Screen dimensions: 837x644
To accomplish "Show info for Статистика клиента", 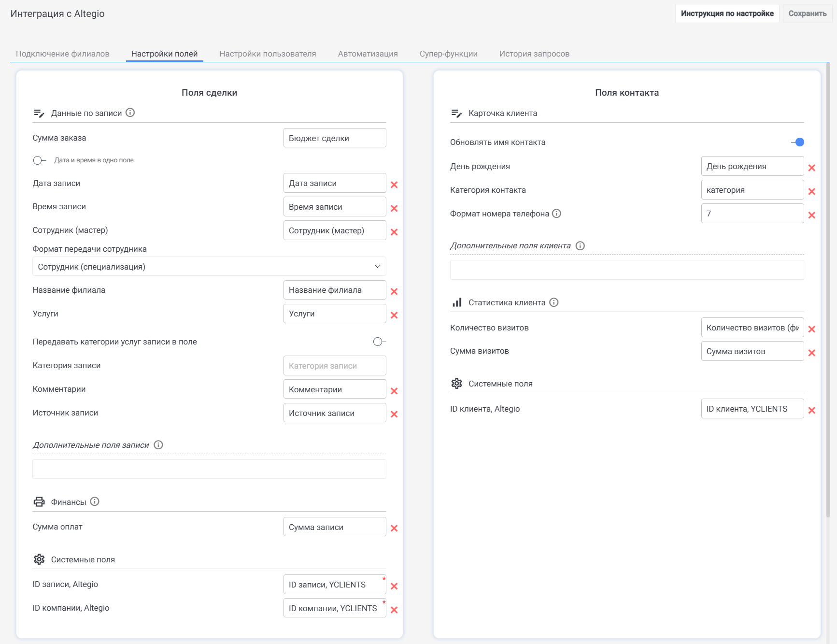I will (x=554, y=302).
